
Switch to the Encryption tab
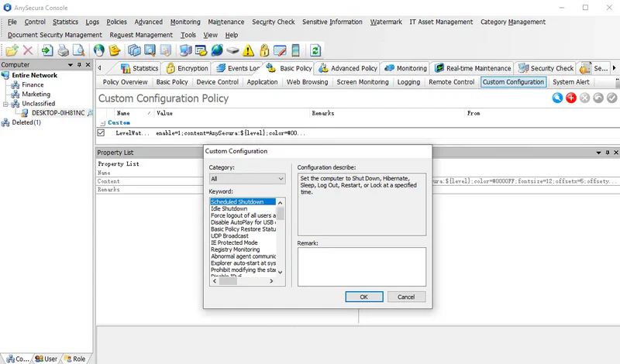click(x=188, y=68)
